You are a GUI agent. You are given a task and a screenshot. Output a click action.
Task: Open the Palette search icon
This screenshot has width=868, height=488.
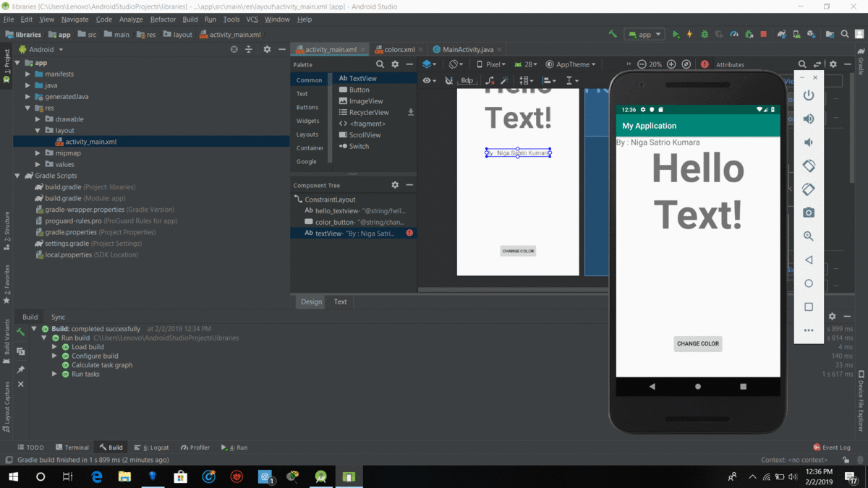click(x=381, y=64)
